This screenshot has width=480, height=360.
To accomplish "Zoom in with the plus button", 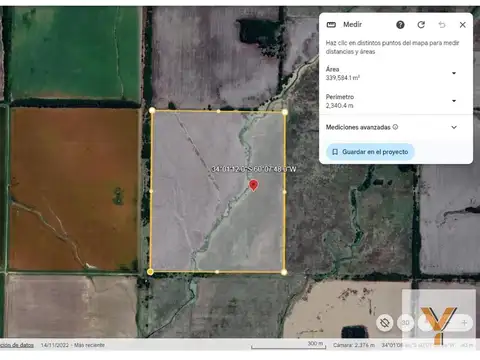I will click(464, 323).
